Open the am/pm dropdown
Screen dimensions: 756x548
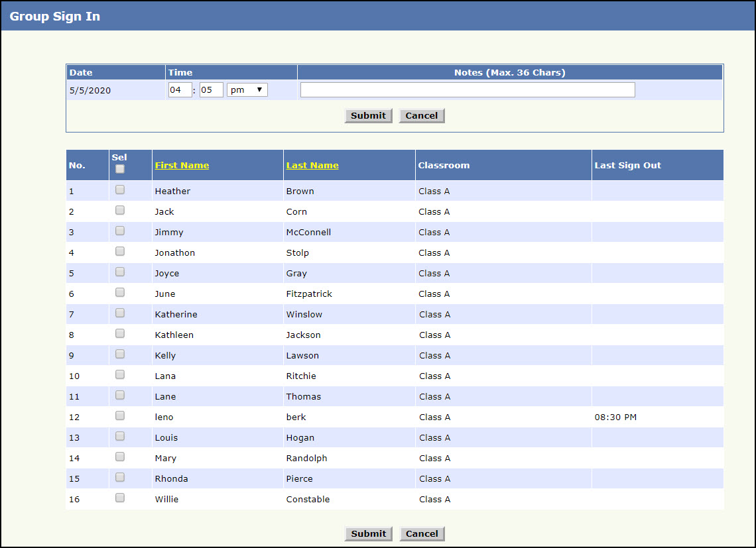coord(247,89)
